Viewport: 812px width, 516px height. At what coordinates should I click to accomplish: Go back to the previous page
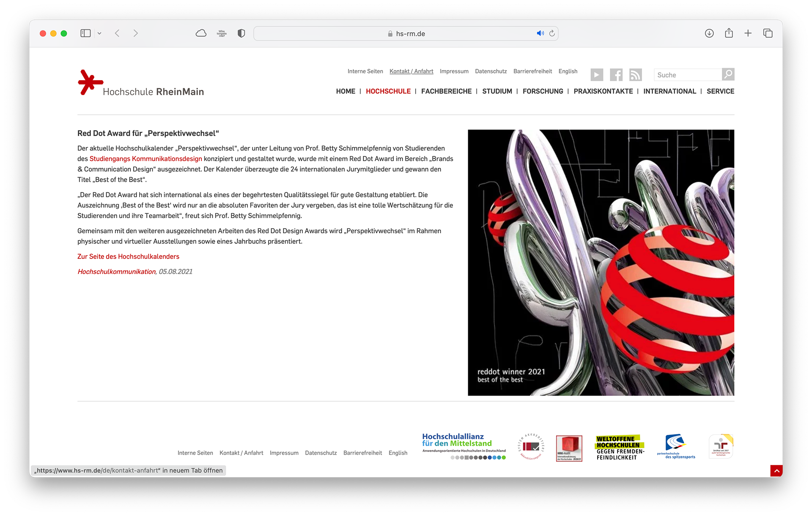[118, 33]
